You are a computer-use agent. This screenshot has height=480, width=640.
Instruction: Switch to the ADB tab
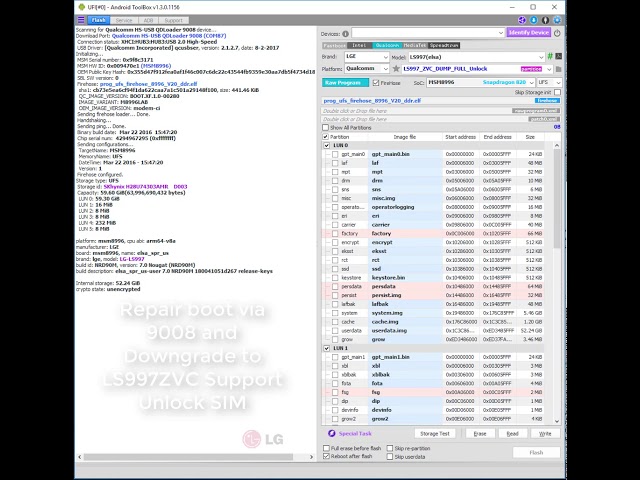pos(148,20)
